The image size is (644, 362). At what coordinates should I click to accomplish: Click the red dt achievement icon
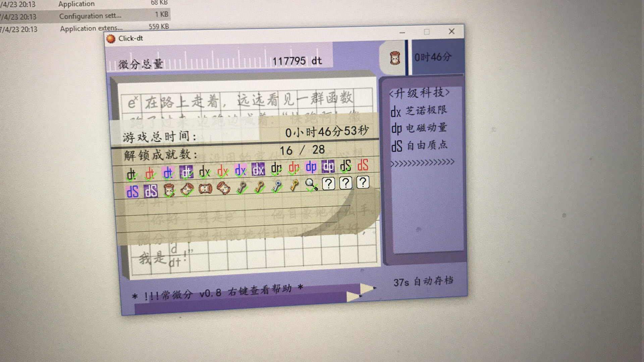click(150, 174)
